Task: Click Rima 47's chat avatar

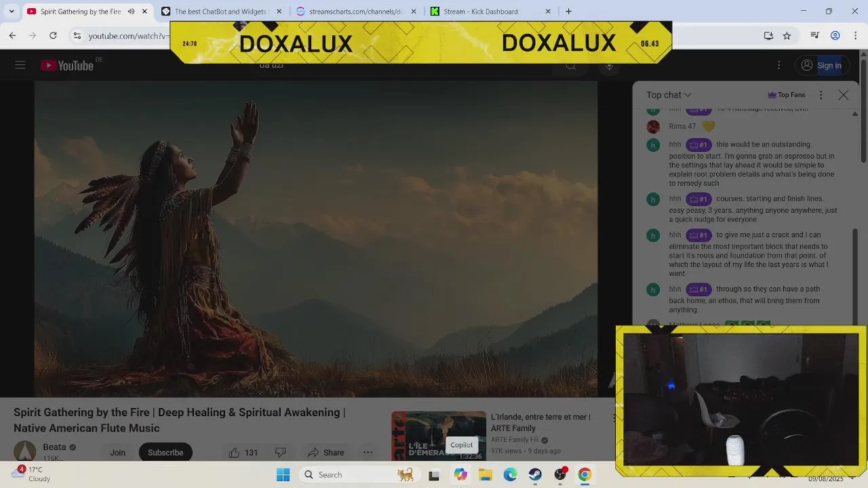Action: click(x=653, y=127)
